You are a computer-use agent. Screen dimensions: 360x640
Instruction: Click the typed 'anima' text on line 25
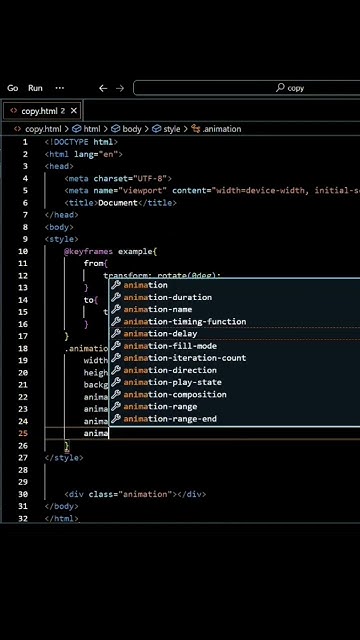[96, 433]
